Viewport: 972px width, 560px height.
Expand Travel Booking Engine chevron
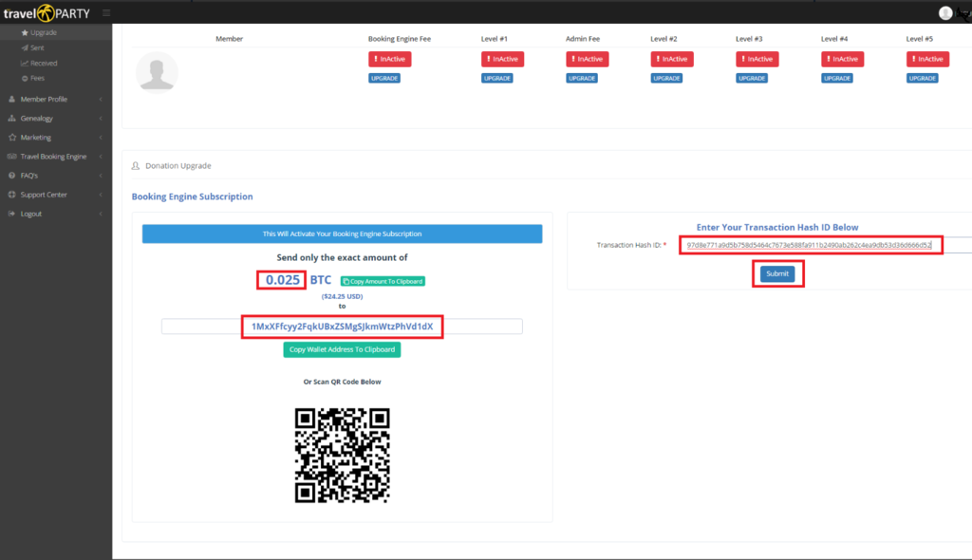coord(101,157)
